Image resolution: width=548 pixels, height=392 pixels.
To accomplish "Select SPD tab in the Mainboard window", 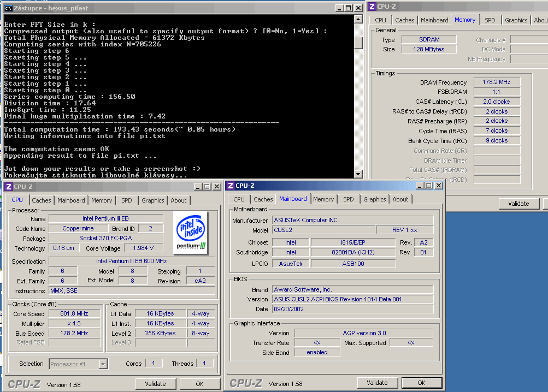I will (x=349, y=199).
